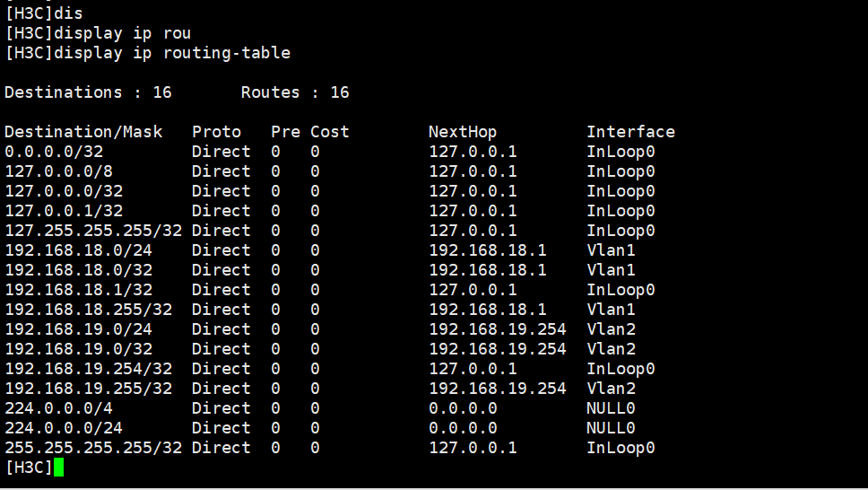Select the 192.168.19.254/32 destination entry
The width and height of the screenshot is (868, 490).
pyautogui.click(x=88, y=369)
